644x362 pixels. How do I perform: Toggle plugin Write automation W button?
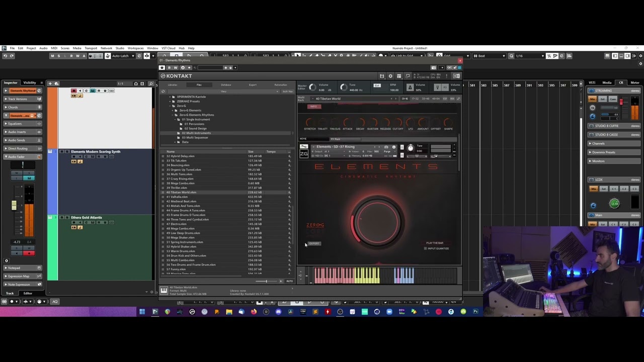click(176, 67)
